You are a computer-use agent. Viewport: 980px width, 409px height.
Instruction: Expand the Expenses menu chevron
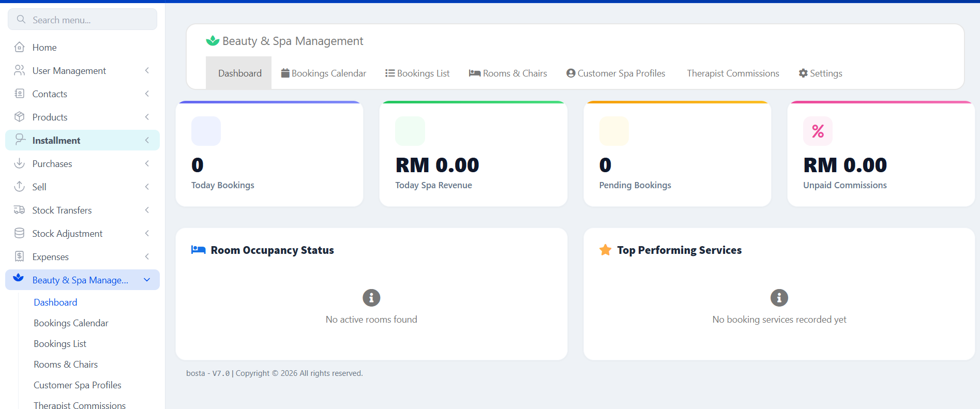pyautogui.click(x=147, y=256)
